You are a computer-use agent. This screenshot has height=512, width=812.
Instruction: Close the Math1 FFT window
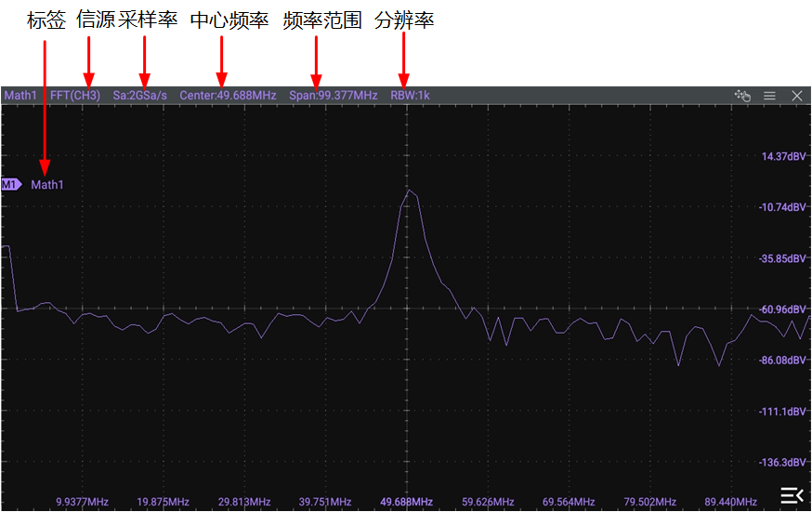coord(797,96)
